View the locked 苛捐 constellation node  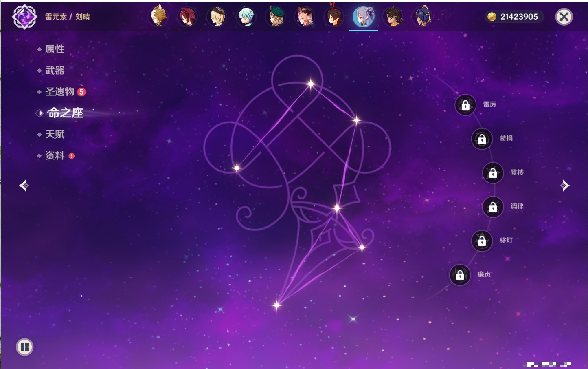pos(482,139)
